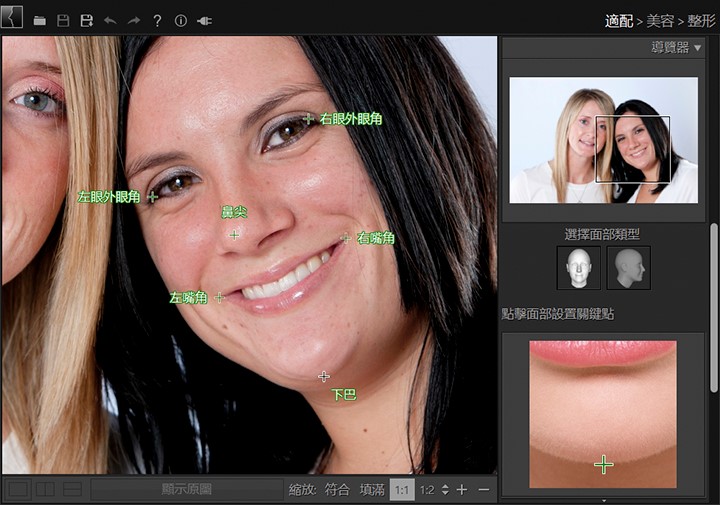
Task: Switch to side-by-side view layout
Action: pyautogui.click(x=45, y=489)
